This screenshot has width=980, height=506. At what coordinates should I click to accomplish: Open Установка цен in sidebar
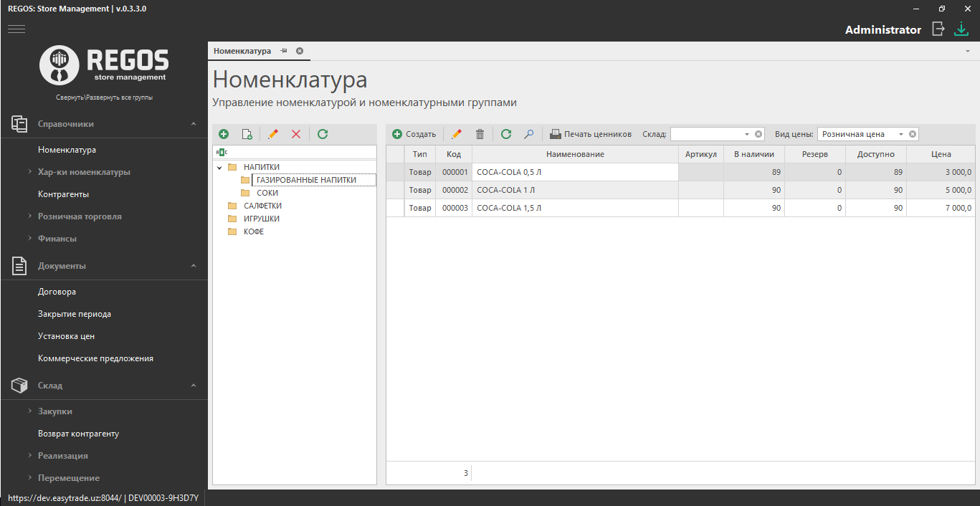click(66, 336)
